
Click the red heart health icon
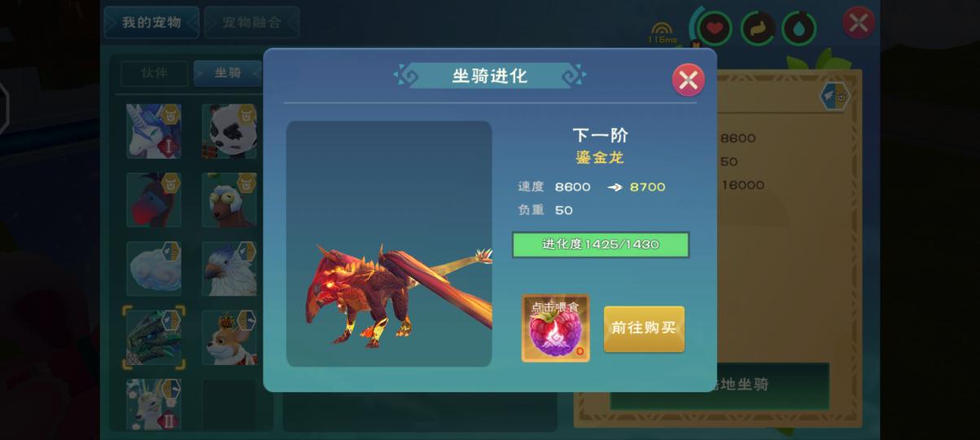(x=714, y=29)
